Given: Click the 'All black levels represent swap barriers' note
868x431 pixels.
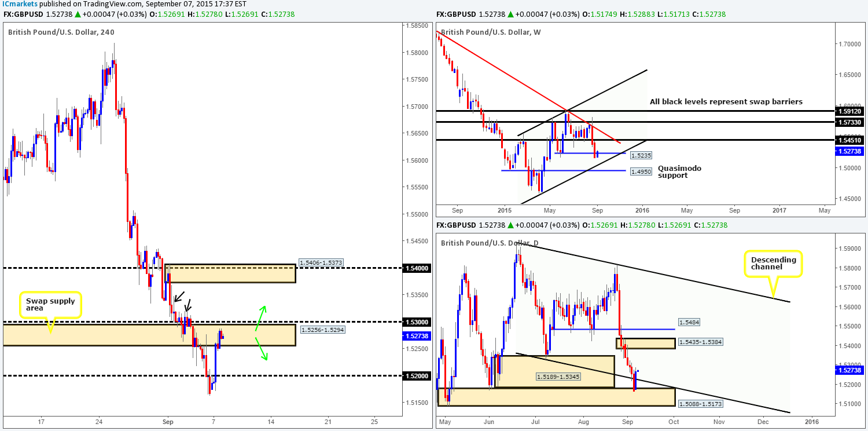Looking at the screenshot, I should point(726,101).
